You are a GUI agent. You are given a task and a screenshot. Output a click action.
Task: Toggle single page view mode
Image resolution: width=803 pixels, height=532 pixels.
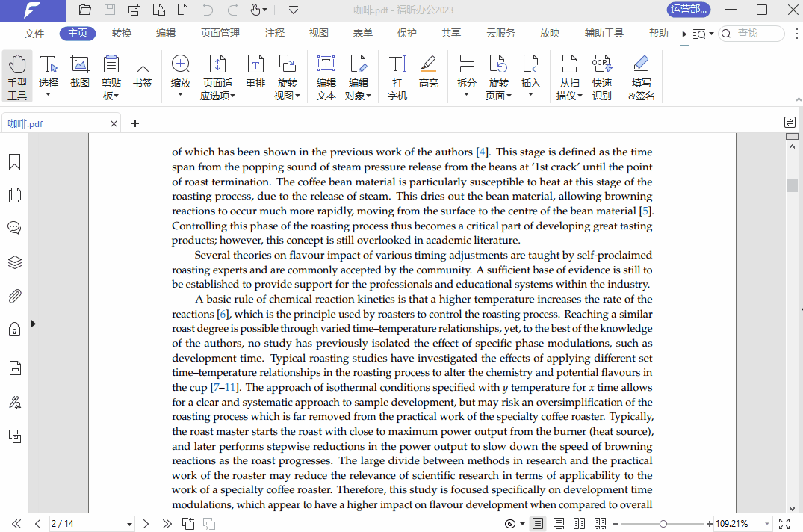pyautogui.click(x=537, y=524)
